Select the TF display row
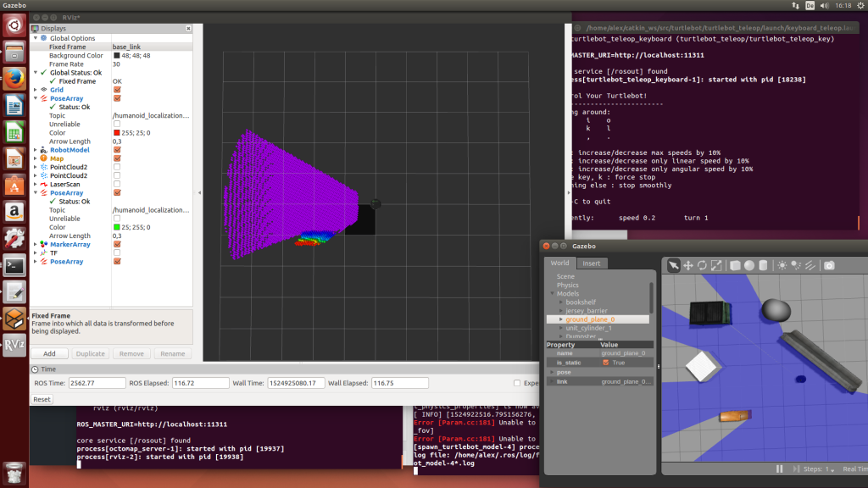868x488 pixels. click(x=111, y=252)
